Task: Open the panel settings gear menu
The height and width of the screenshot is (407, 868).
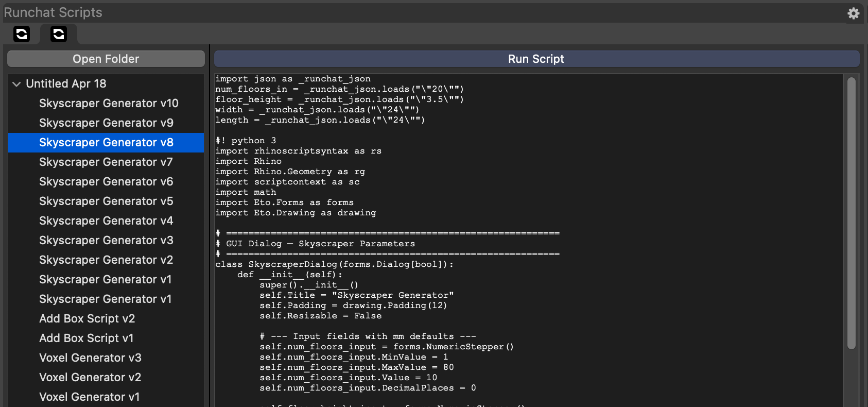Action: 853,13
